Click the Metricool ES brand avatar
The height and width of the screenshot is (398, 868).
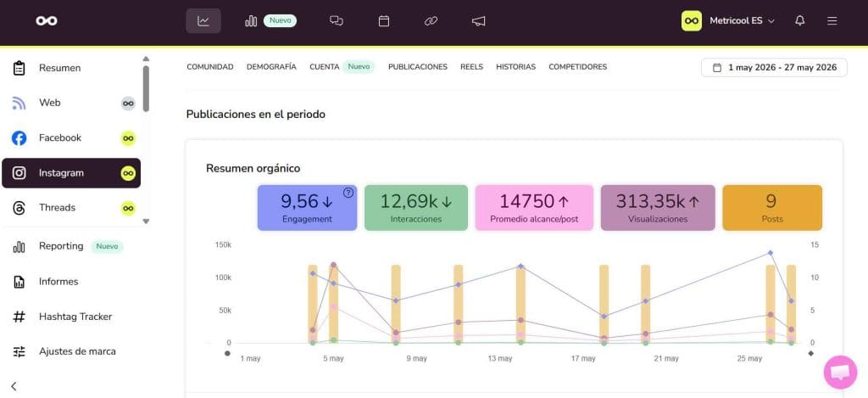[x=692, y=21]
